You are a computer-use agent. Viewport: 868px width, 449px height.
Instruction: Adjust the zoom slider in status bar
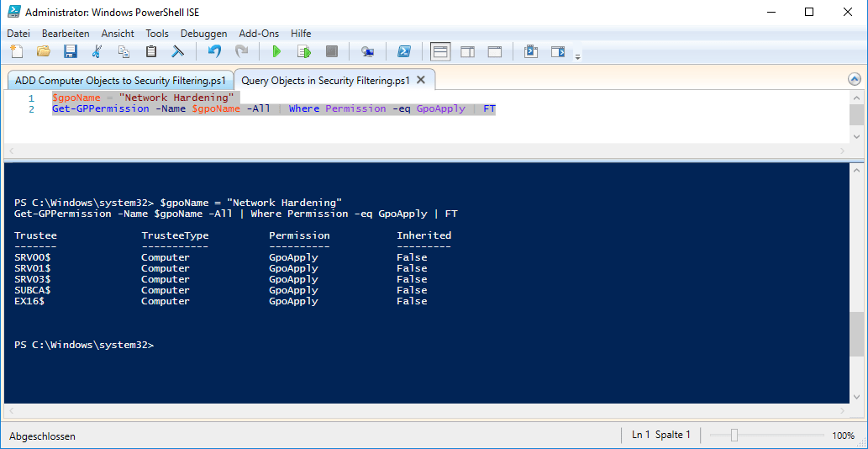click(x=734, y=436)
